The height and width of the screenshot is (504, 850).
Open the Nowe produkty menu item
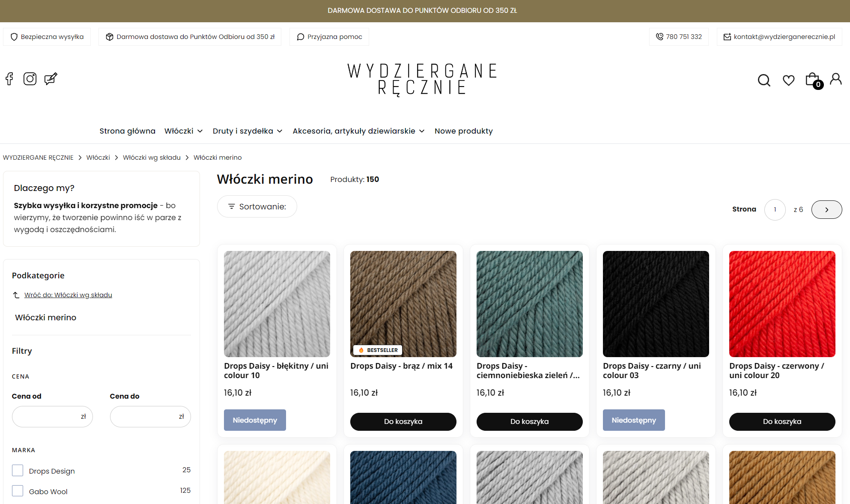[464, 131]
